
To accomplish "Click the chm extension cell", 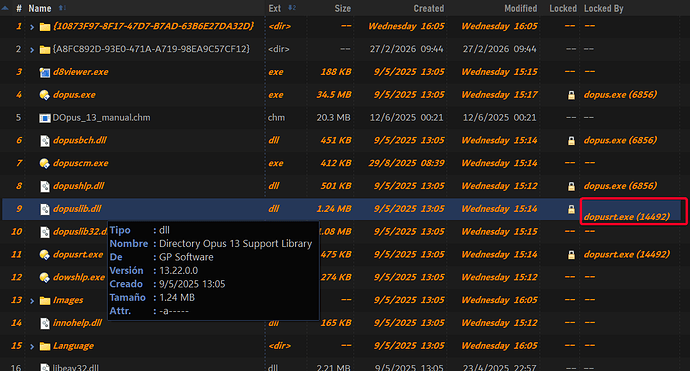I will (x=276, y=118).
